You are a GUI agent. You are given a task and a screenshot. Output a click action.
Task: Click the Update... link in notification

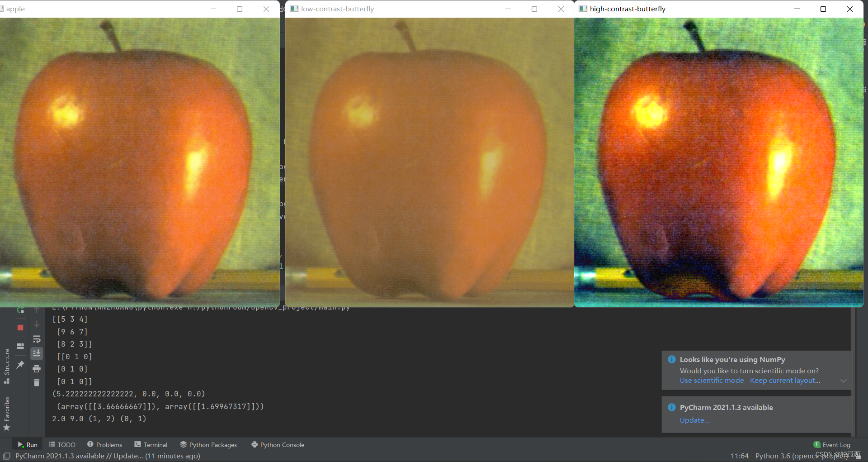[x=694, y=420]
